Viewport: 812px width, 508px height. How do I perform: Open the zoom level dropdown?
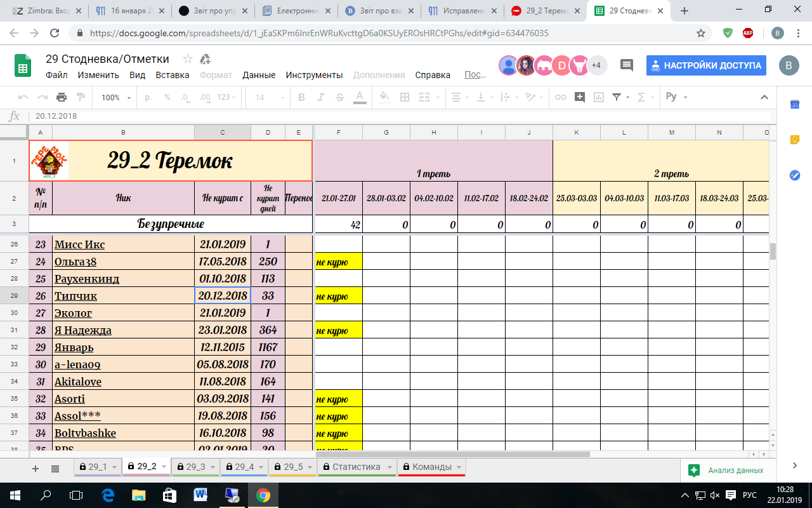(114, 97)
